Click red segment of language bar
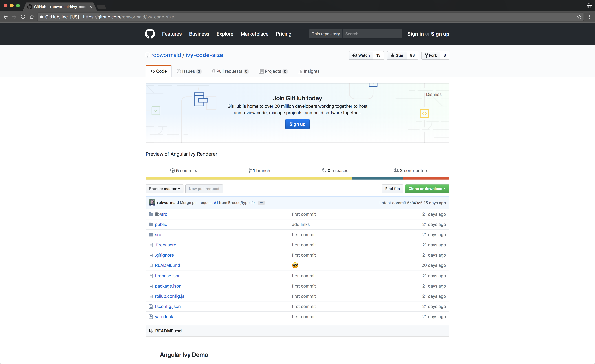Viewport: 595px width, 364px height. click(x=426, y=178)
